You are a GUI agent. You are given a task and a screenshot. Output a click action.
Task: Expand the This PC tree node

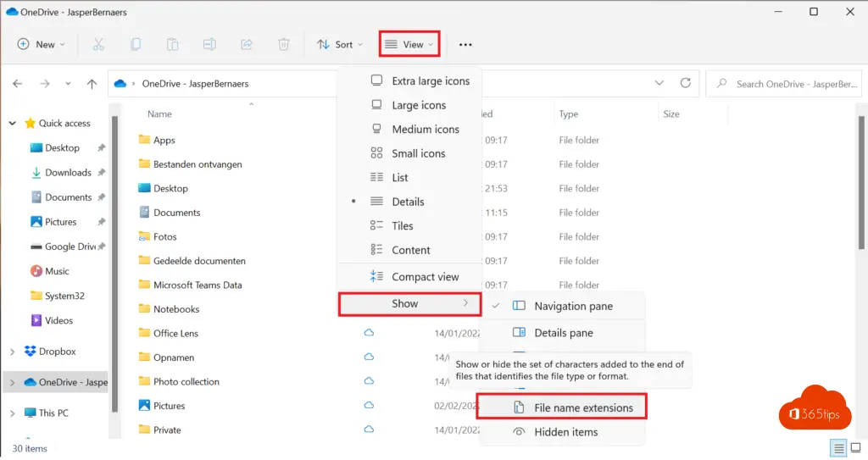[x=12, y=413]
